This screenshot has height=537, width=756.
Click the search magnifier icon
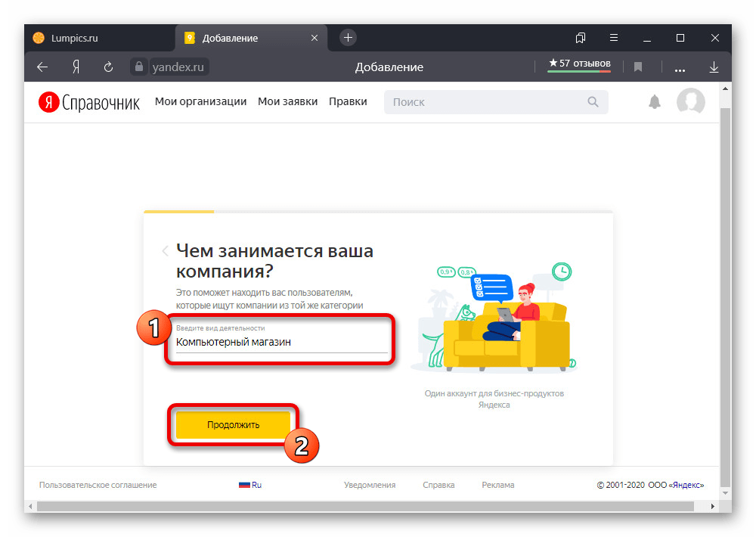pos(593,102)
